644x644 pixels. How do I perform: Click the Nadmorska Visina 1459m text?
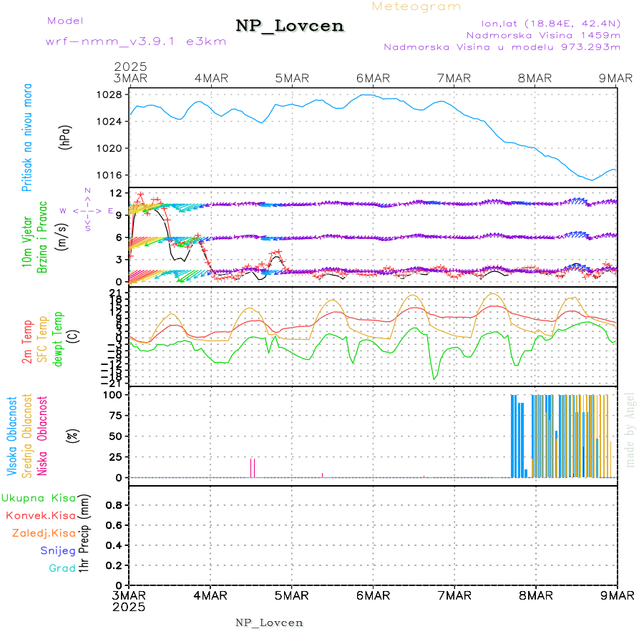pyautogui.click(x=543, y=34)
